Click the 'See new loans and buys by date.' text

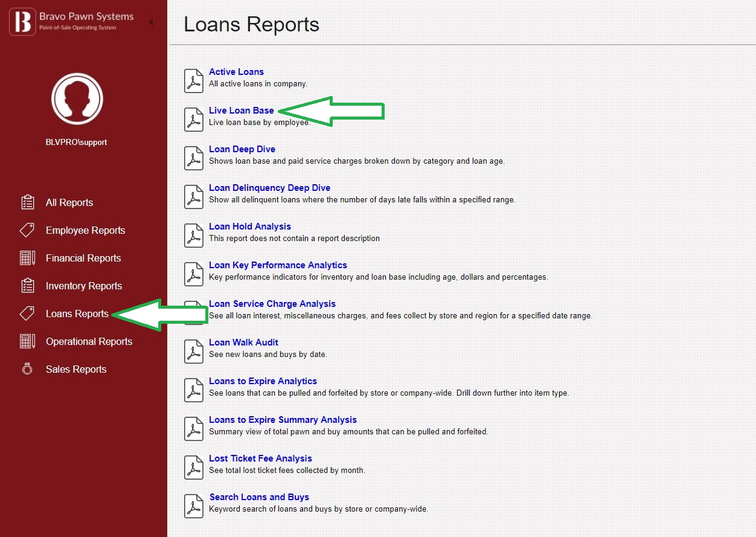pyautogui.click(x=267, y=355)
